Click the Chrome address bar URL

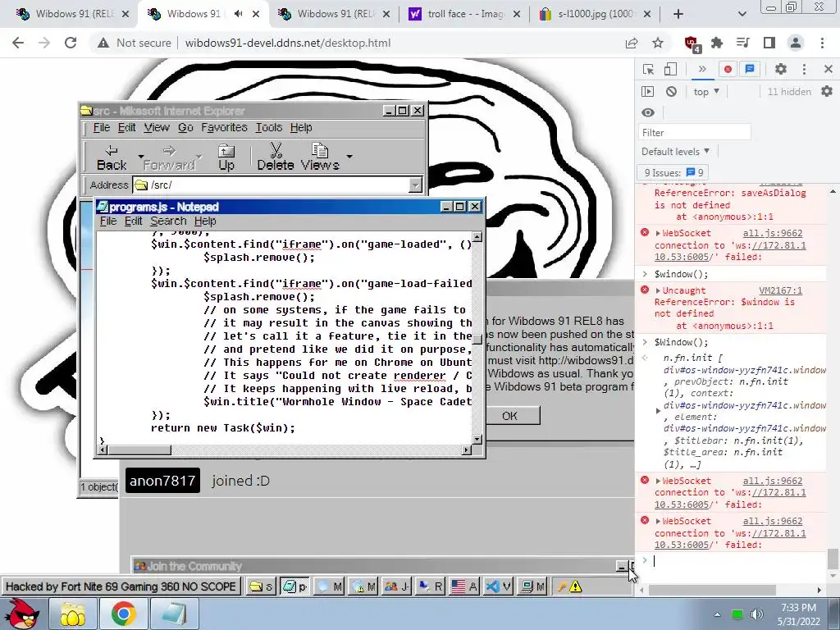pos(288,43)
